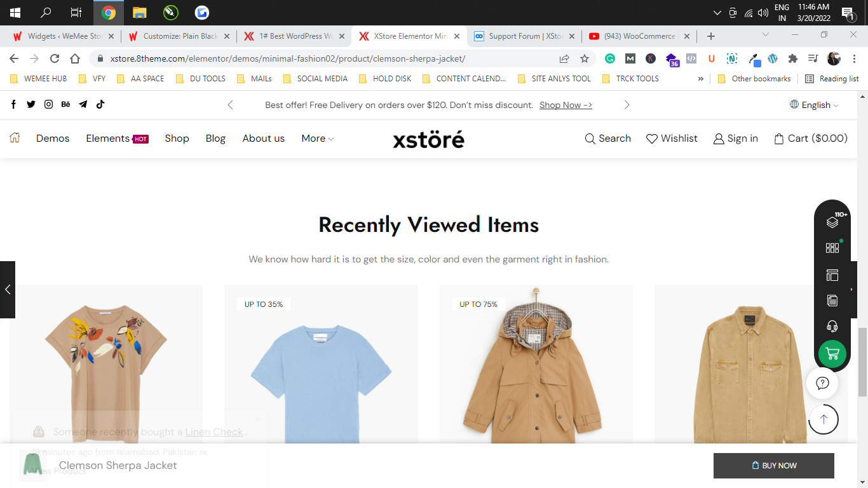Open the Wishlist link

click(672, 138)
